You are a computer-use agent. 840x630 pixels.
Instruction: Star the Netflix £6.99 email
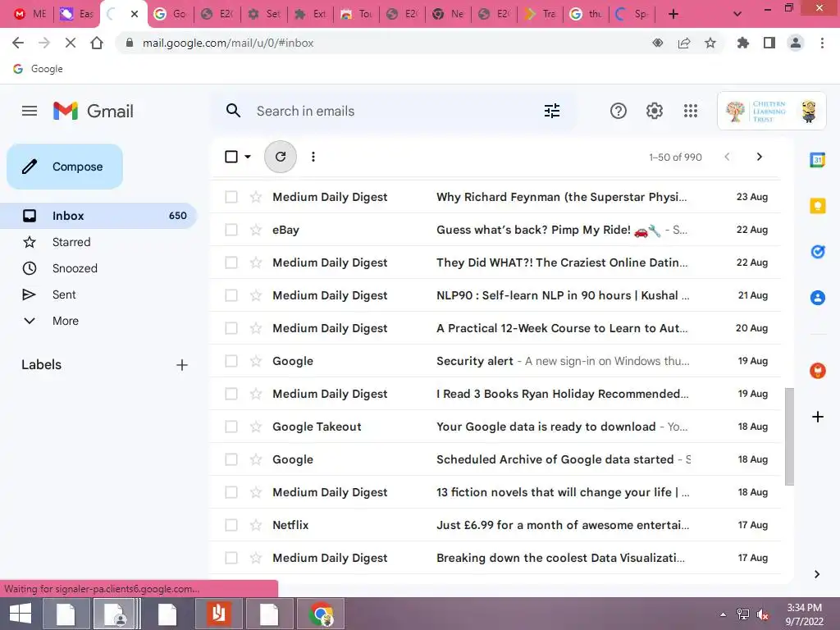pyautogui.click(x=256, y=525)
